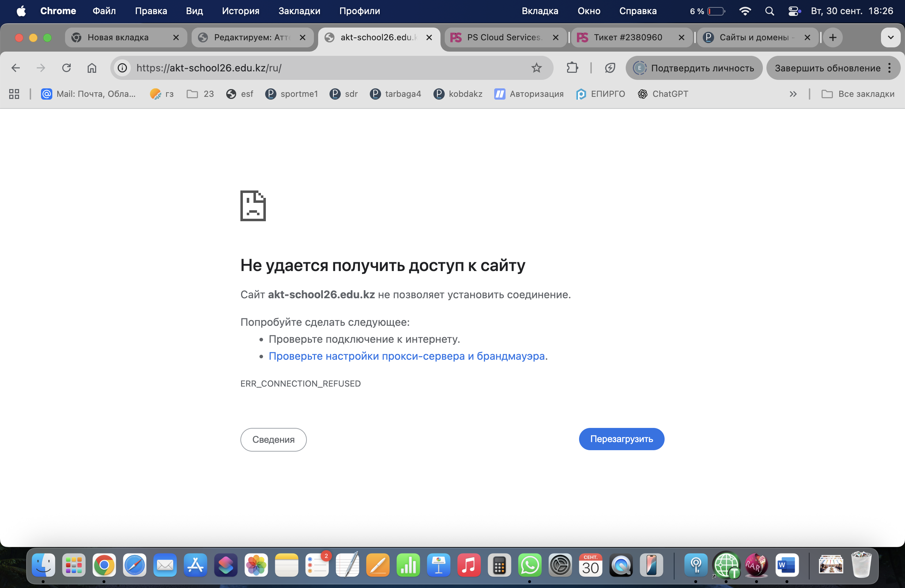Click the performance leaf icon in toolbar
This screenshot has height=588, width=905.
click(609, 68)
